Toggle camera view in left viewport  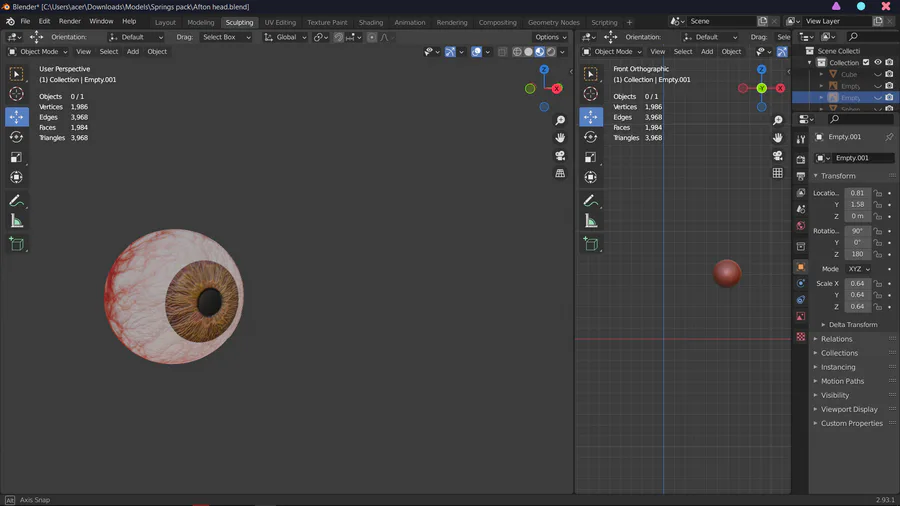(560, 156)
